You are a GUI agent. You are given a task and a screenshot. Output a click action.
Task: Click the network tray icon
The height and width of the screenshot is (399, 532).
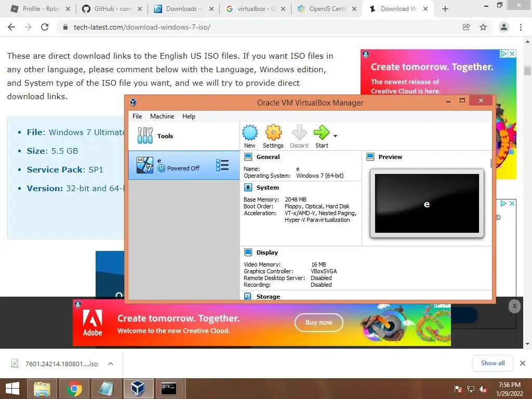pyautogui.click(x=471, y=389)
